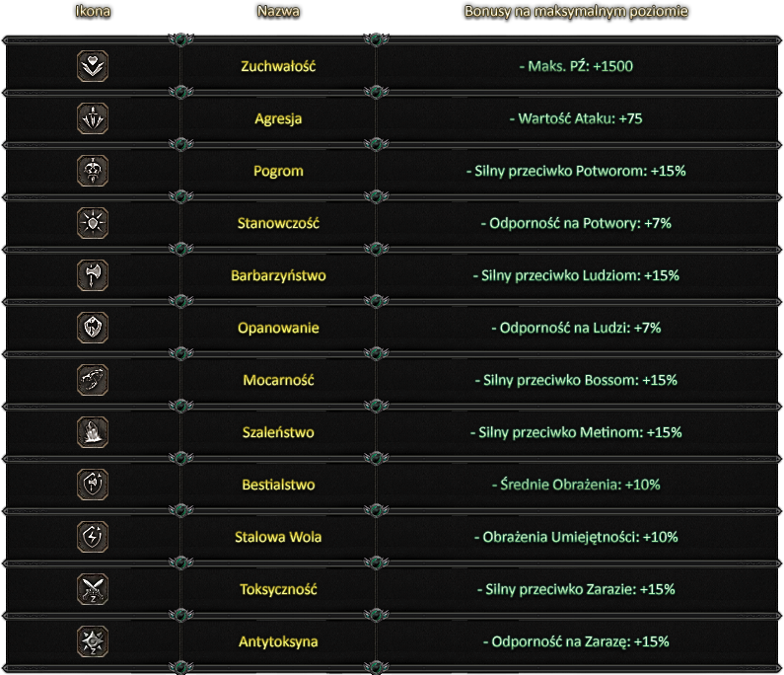Click the Barbarzyństwo axe icon
The image size is (784, 675).
(93, 275)
